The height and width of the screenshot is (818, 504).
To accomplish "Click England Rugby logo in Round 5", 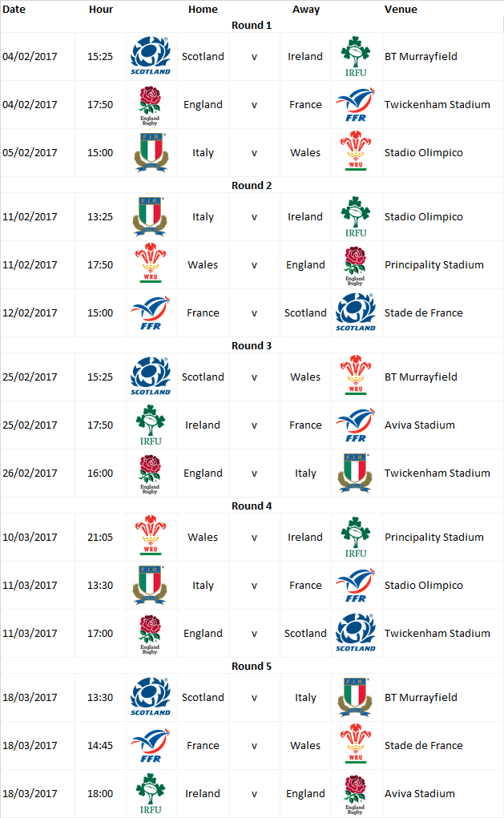I will pyautogui.click(x=356, y=794).
